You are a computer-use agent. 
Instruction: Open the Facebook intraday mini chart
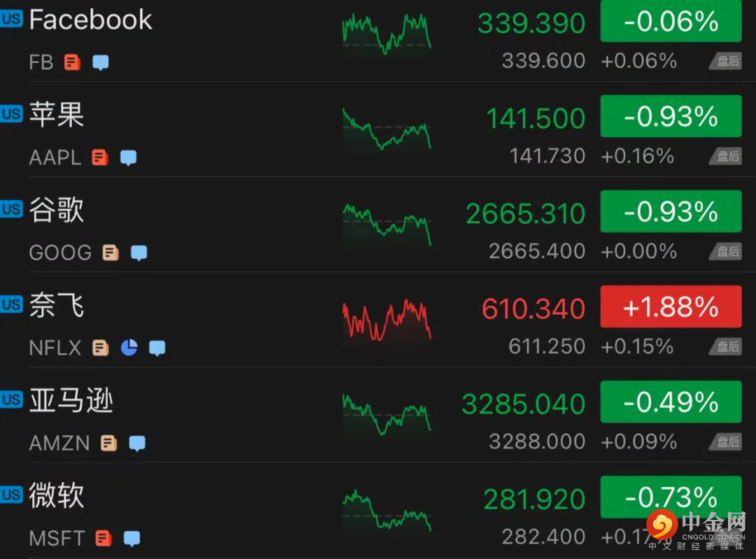point(386,34)
